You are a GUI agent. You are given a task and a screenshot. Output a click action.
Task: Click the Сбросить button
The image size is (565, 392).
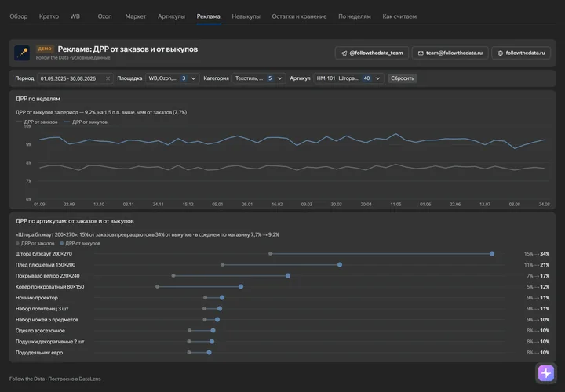tap(403, 78)
